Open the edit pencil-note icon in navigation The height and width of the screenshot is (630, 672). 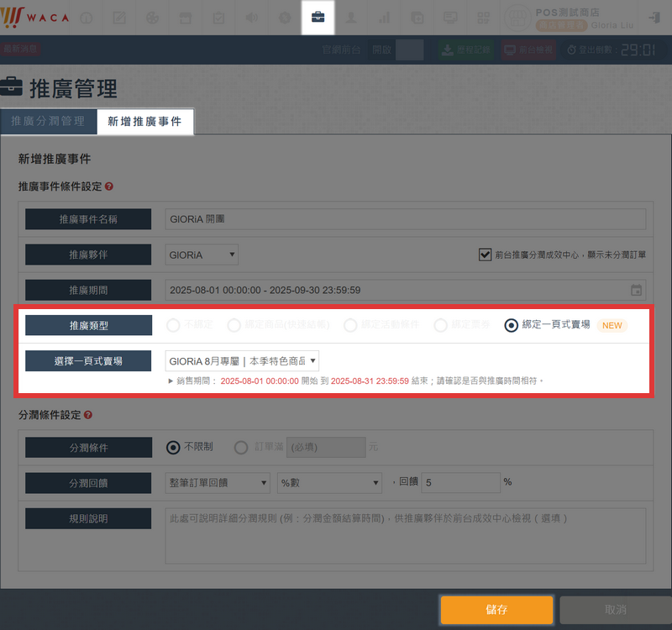(119, 18)
